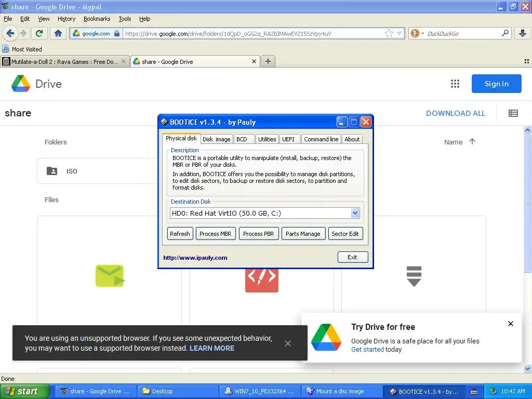The width and height of the screenshot is (532, 399).
Task: Open the gray download-arrow file thumbnail
Action: (x=414, y=276)
